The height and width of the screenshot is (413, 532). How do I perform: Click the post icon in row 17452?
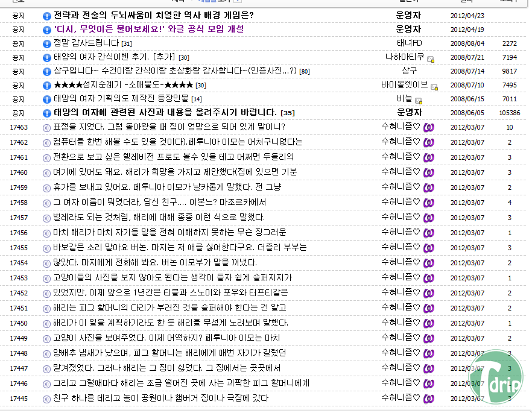coord(46,294)
